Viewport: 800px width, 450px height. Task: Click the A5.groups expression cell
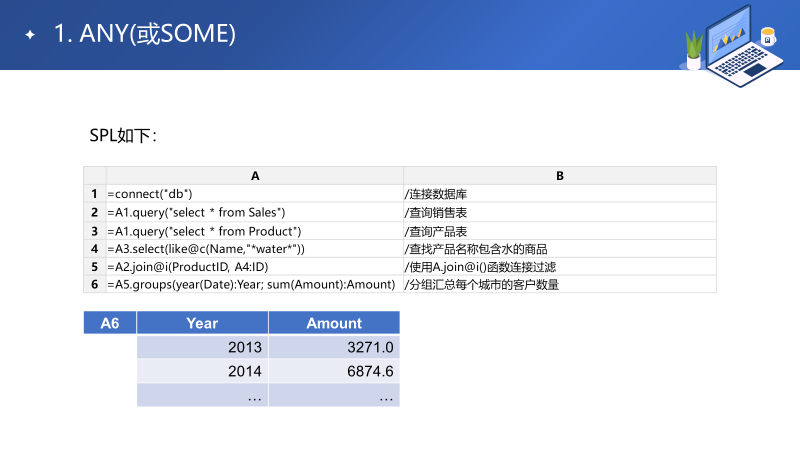click(255, 284)
